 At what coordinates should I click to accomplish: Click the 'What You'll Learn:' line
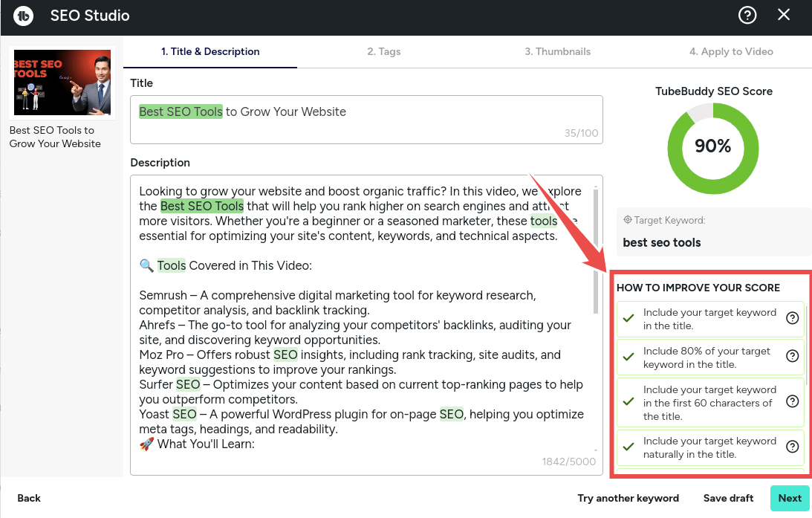(197, 444)
